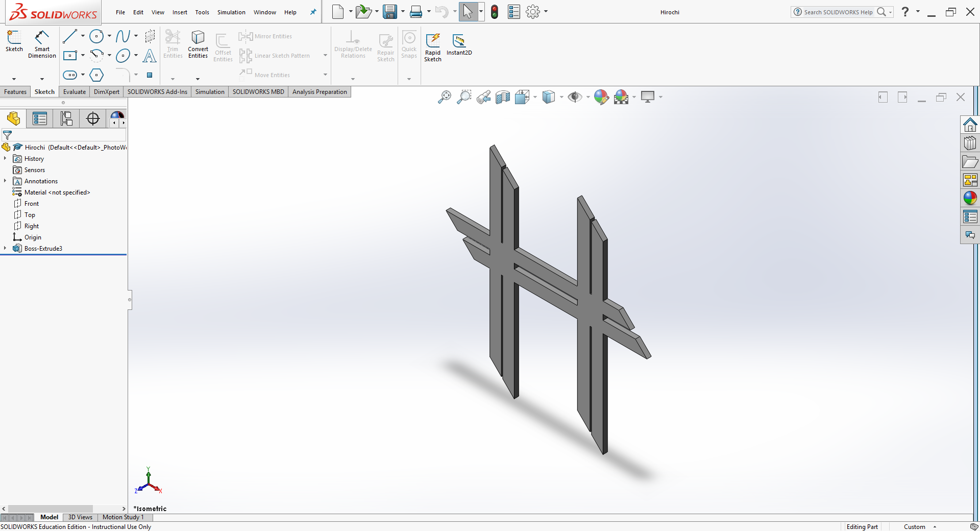Open Options gear icon
The image size is (980, 531).
[533, 12]
